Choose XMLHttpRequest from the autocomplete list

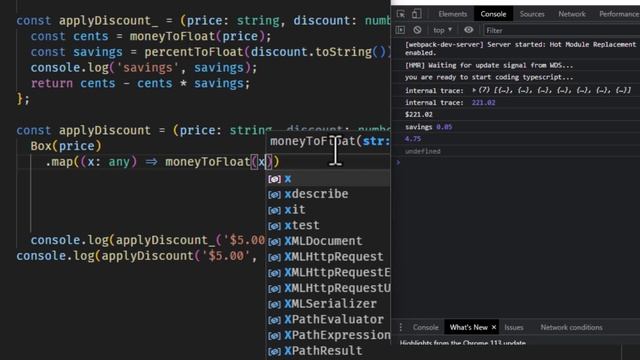point(328,257)
